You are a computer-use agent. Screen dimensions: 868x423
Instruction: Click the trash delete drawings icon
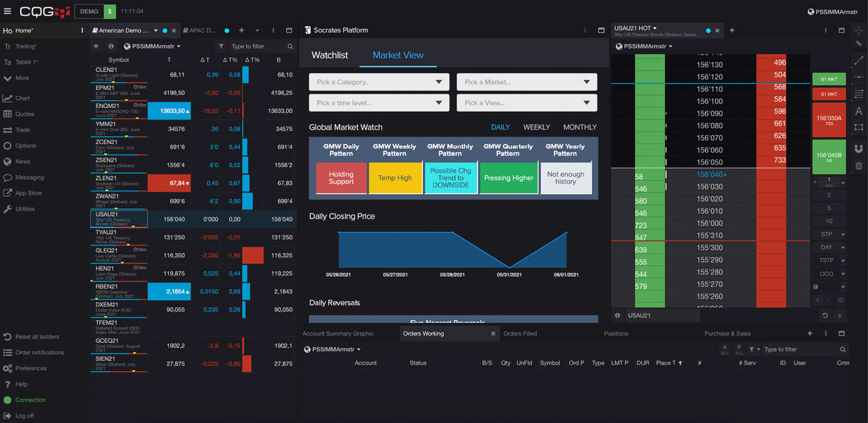click(859, 166)
